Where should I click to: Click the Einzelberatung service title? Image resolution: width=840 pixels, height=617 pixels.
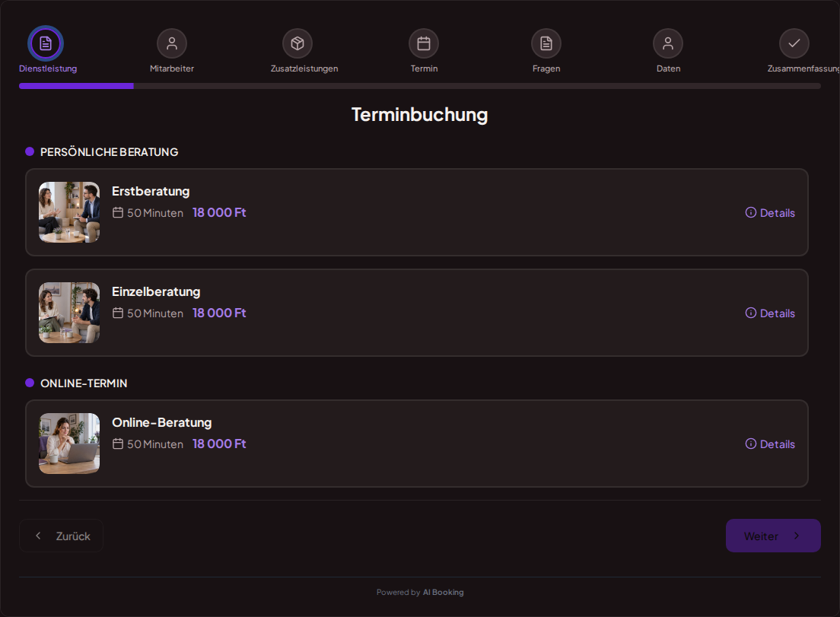tap(156, 291)
